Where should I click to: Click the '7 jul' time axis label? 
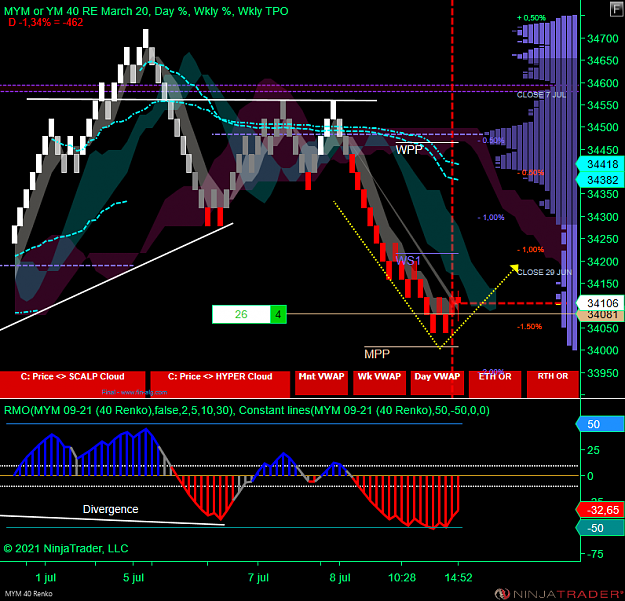(258, 577)
